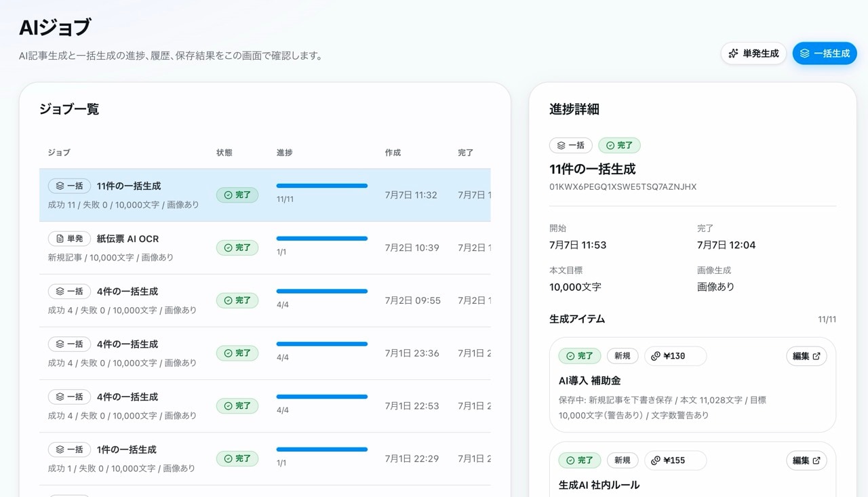Select the 11件の一括生成 job row
The image size is (868, 497).
pyautogui.click(x=264, y=195)
